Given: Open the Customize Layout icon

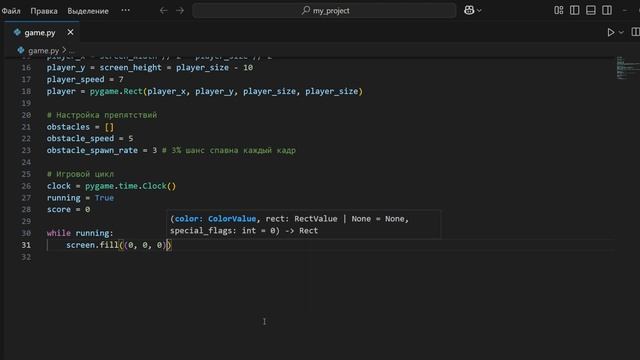Looking at the screenshot, I should coord(559,10).
